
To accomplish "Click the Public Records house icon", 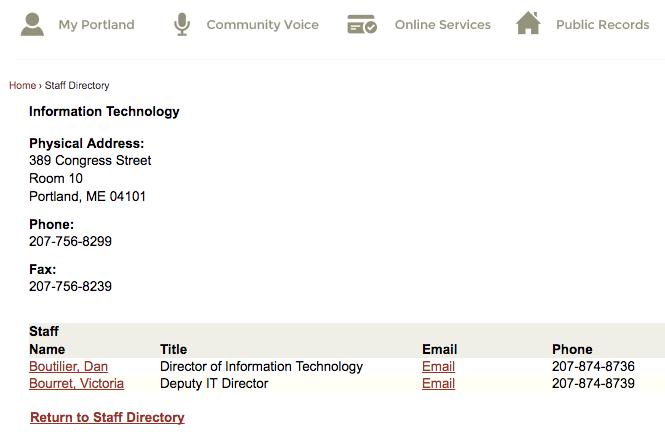I will pos(528,23).
